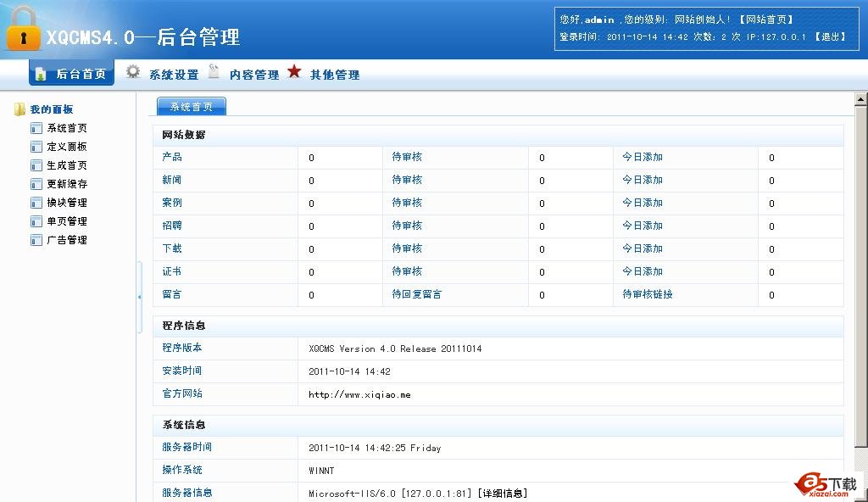
Task: Open 更新缓存 in the sidebar
Action: tap(67, 184)
